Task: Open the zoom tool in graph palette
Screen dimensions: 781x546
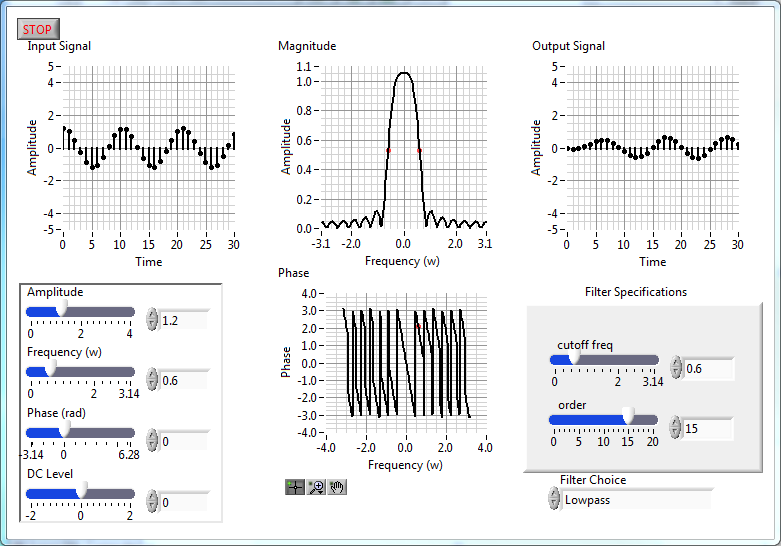Action: 316,487
